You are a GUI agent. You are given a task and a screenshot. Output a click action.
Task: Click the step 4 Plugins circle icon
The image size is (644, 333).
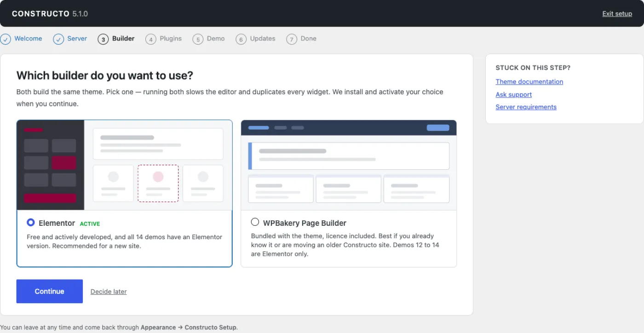151,39
